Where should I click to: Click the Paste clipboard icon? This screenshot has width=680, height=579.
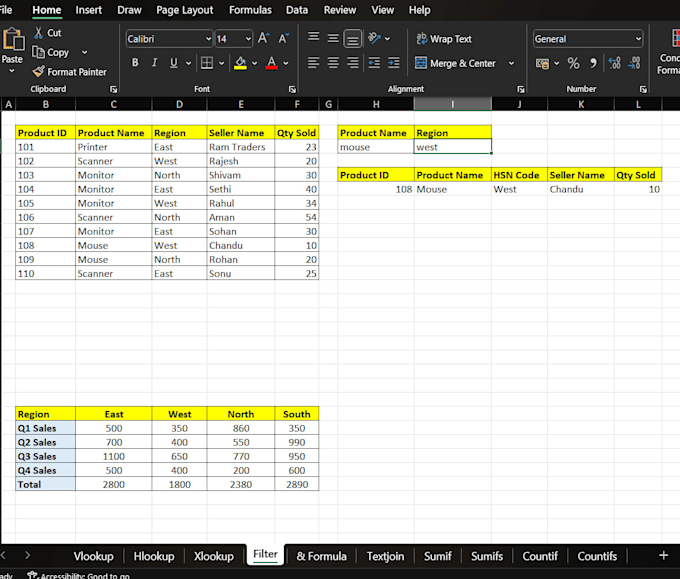[x=13, y=40]
